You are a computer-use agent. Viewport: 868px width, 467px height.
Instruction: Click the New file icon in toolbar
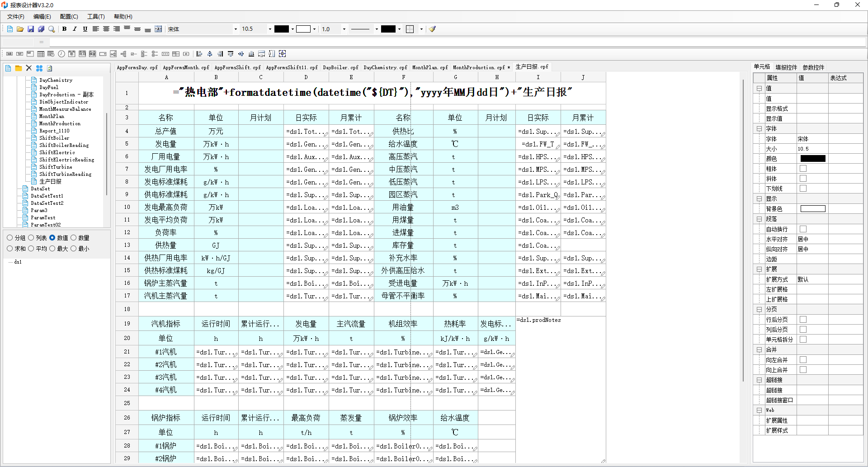coord(9,29)
